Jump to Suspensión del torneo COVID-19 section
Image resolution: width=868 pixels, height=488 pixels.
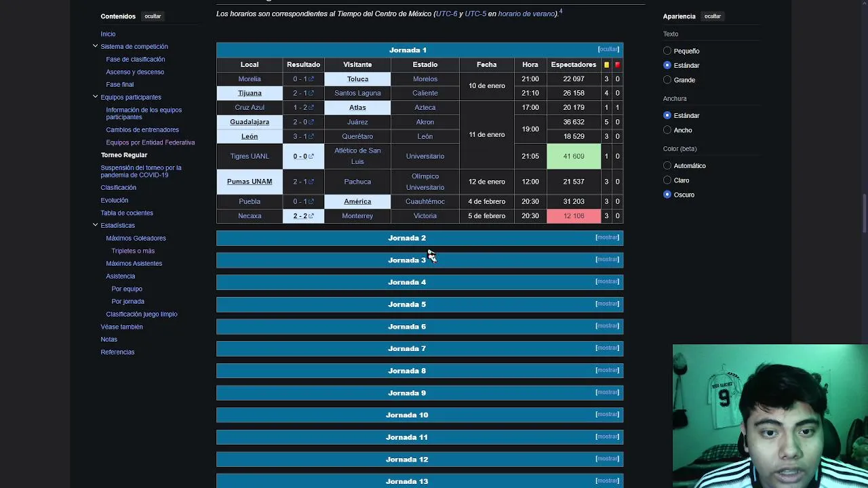click(x=141, y=171)
